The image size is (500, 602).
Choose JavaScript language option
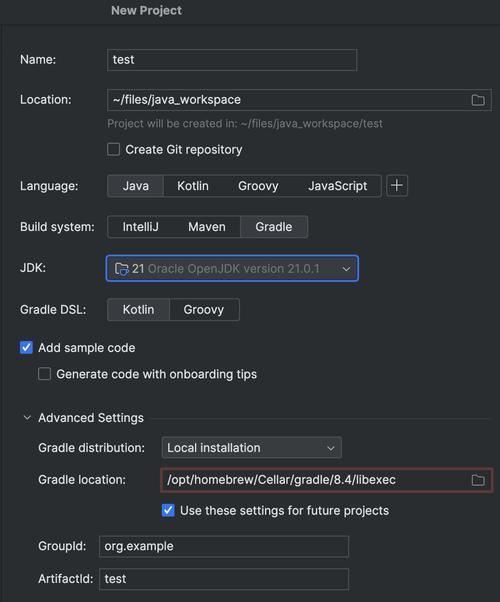[338, 186]
